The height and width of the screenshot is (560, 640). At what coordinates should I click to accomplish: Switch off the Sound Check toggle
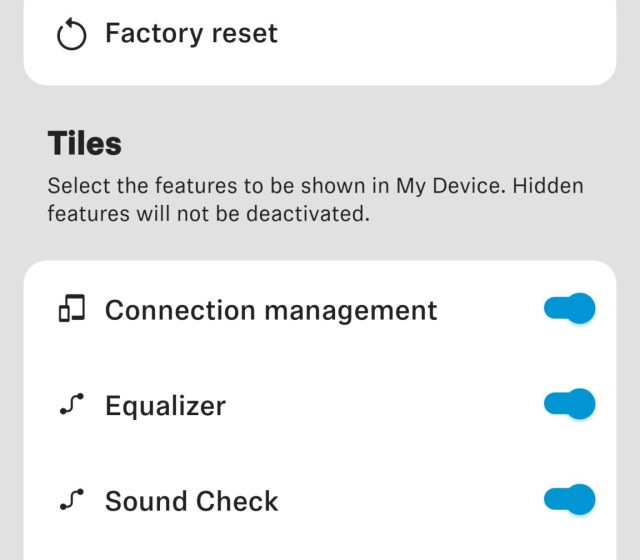click(x=570, y=499)
